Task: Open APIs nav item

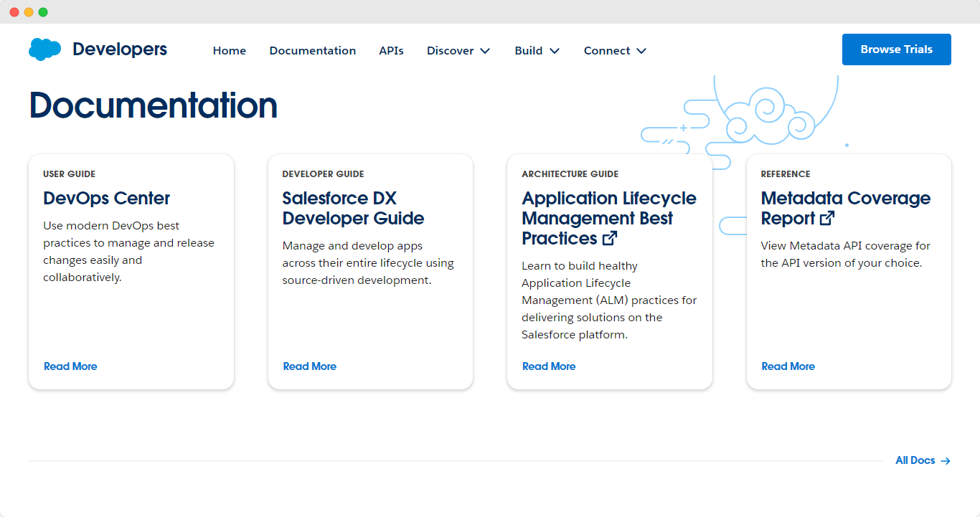Action: 392,51
